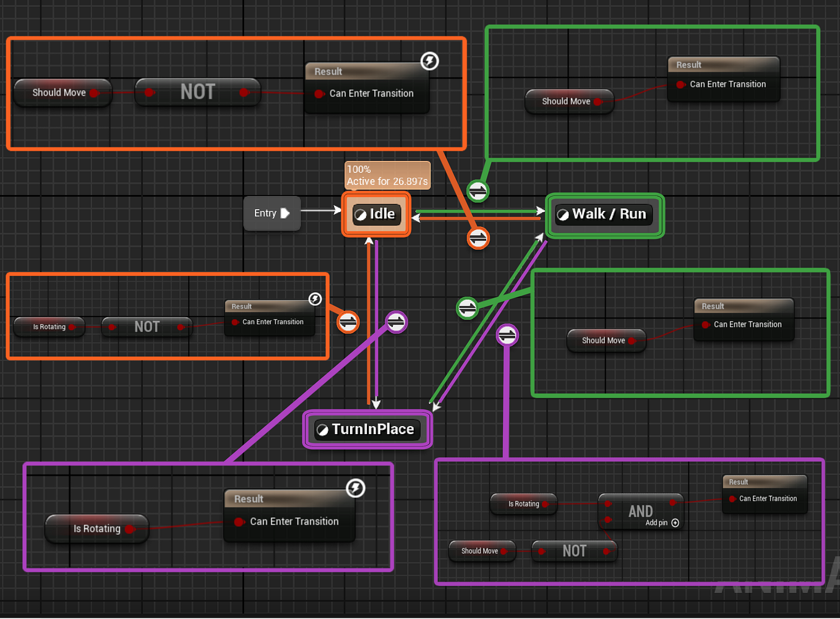The width and height of the screenshot is (840, 619).
Task: Select the AND node in the purple box
Action: [x=640, y=511]
